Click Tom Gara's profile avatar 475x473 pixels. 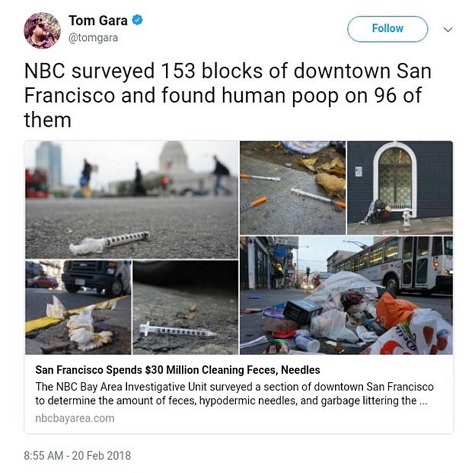(x=42, y=30)
